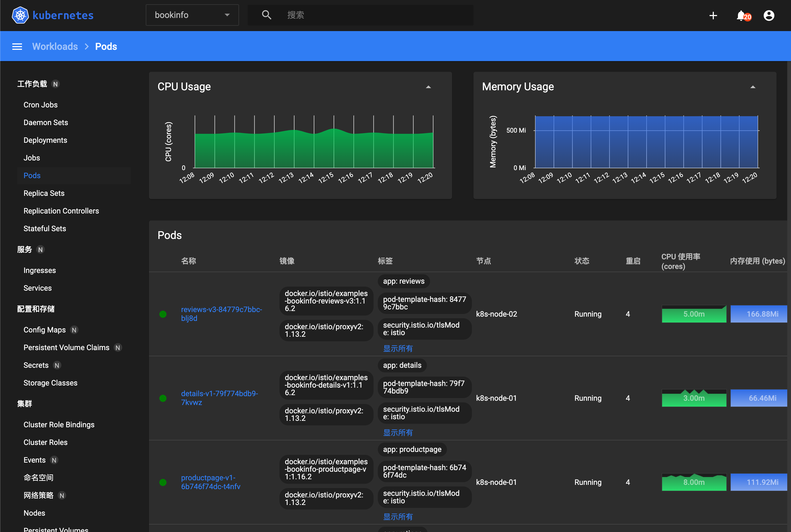Open Replica Sets in sidebar
Viewport: 791px width, 532px height.
click(x=44, y=193)
